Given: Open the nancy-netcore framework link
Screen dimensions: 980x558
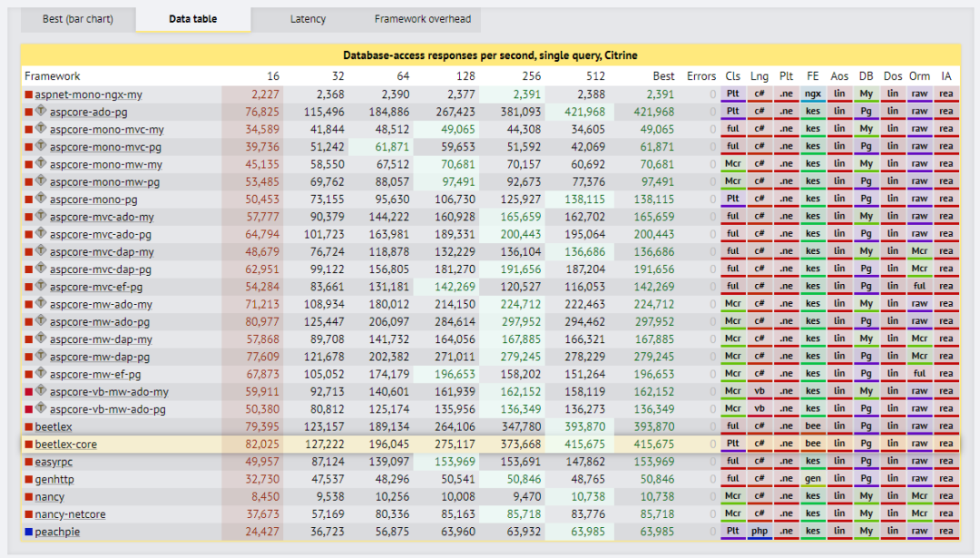Looking at the screenshot, I should click(x=70, y=514).
